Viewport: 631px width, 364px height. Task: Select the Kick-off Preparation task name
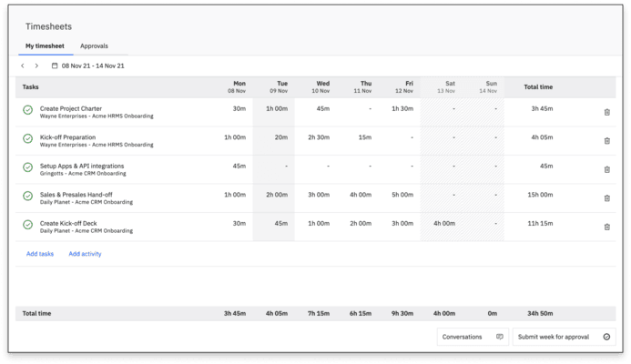pyautogui.click(x=67, y=137)
